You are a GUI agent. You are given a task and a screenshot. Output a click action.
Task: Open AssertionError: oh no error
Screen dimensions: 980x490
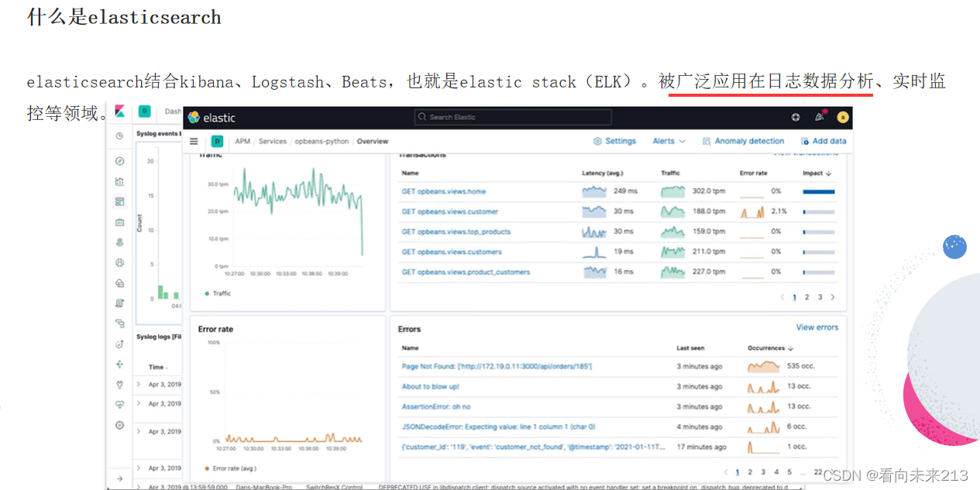[x=435, y=406]
